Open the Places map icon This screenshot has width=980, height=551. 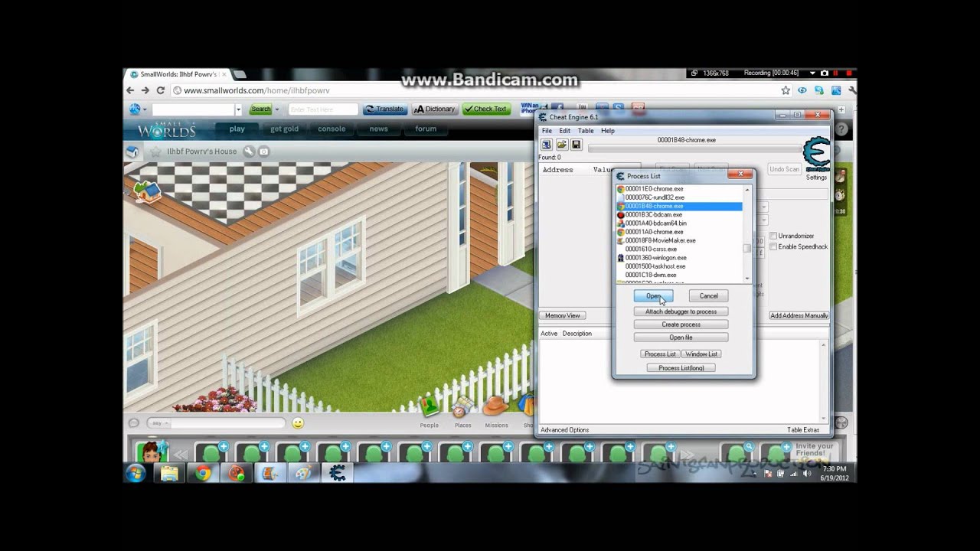point(462,406)
